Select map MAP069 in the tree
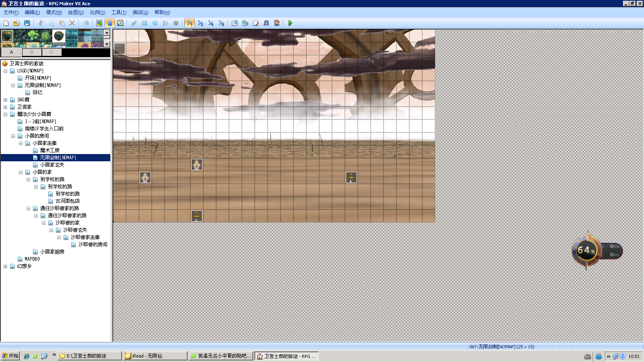 tap(32, 259)
